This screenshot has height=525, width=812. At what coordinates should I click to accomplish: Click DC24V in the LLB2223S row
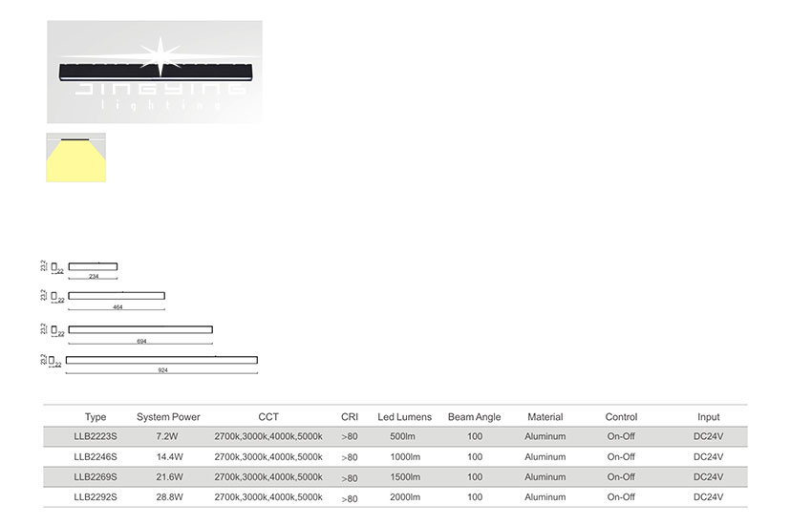709,436
